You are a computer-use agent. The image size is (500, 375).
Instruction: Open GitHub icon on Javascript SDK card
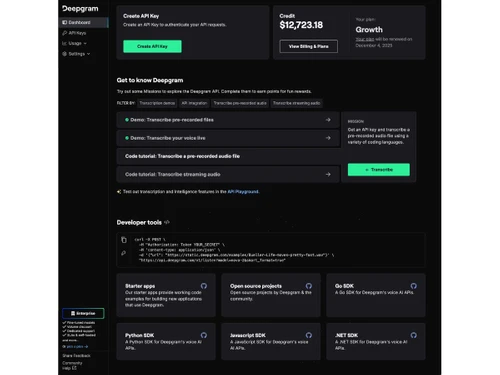[x=309, y=335]
